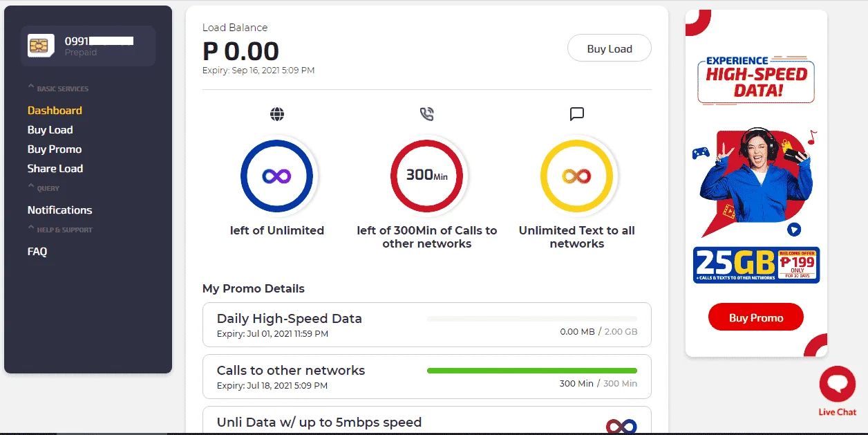
Task: Click the infinity icon in Unli Data card
Action: 621,426
